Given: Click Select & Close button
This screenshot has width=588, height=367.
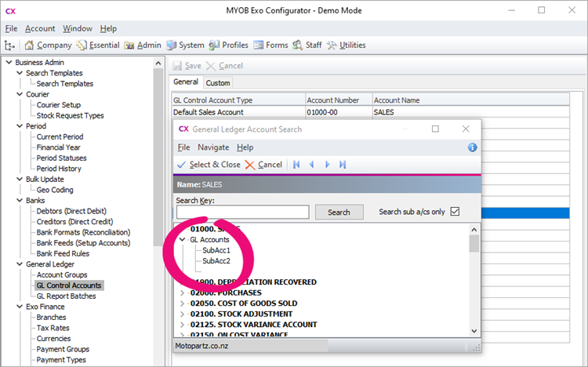Looking at the screenshot, I should [x=209, y=165].
